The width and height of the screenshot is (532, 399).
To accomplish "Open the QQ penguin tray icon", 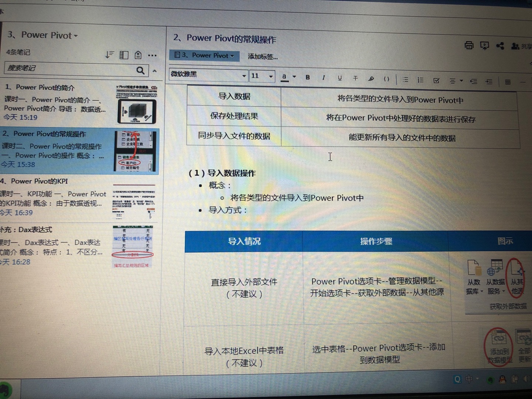I will coord(502,379).
